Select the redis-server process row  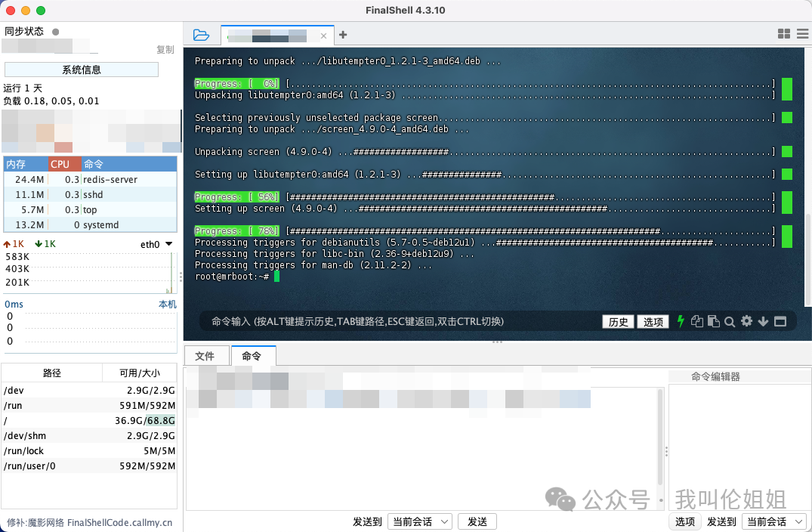(x=90, y=179)
